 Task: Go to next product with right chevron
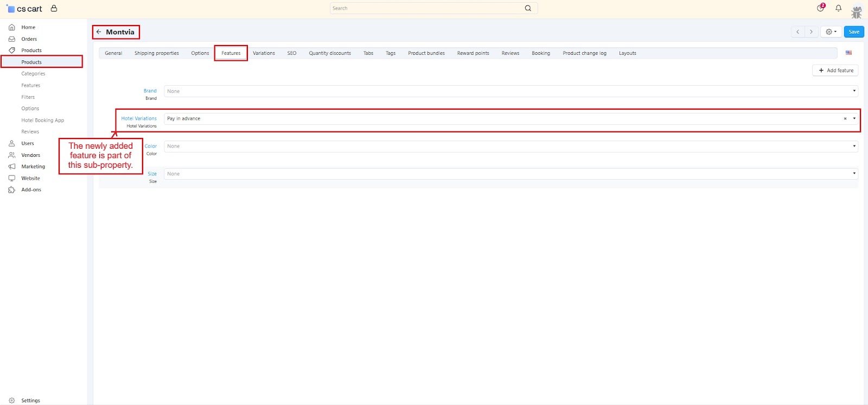811,32
